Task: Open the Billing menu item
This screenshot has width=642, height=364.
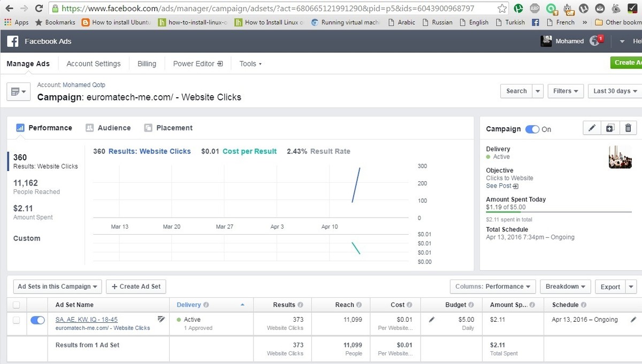Action: click(x=147, y=64)
